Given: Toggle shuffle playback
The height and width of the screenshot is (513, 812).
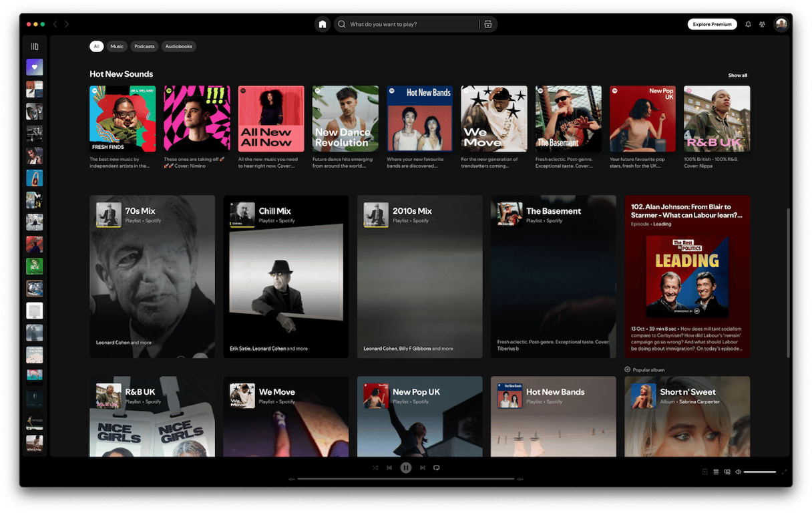Looking at the screenshot, I should pos(375,468).
